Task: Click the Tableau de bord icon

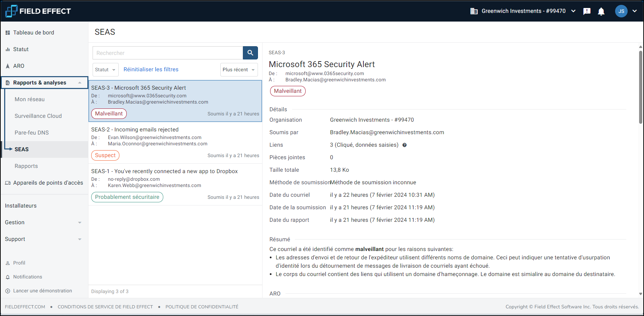Action: (x=8, y=33)
